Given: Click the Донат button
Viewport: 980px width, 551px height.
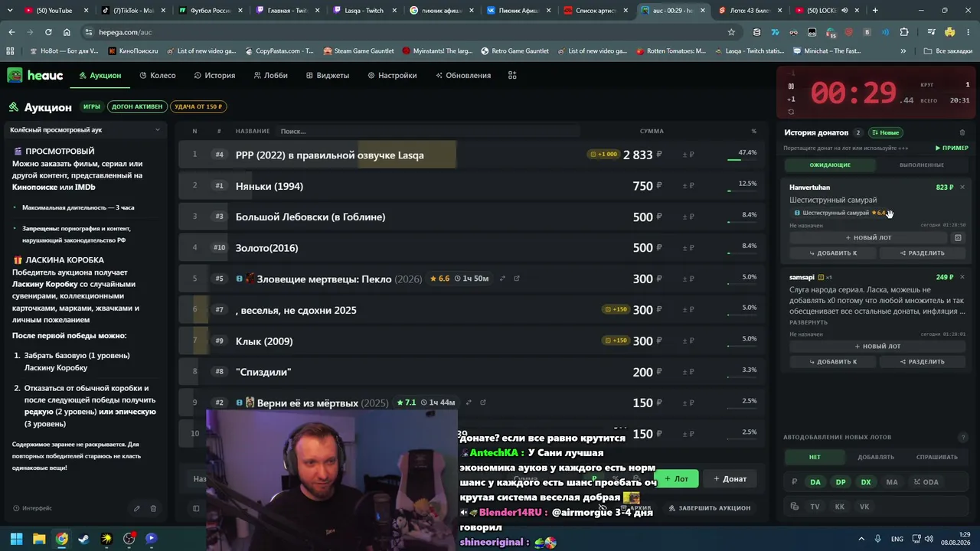Looking at the screenshot, I should click(x=730, y=479).
